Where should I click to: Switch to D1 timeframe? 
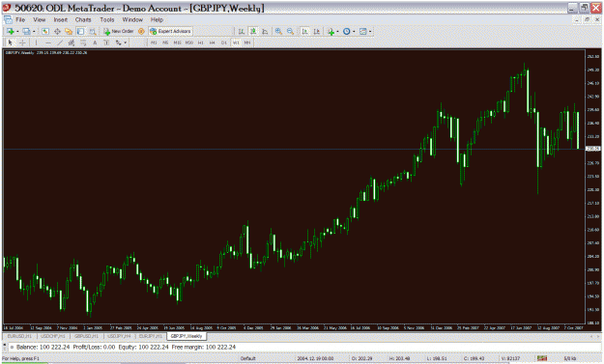(224, 42)
